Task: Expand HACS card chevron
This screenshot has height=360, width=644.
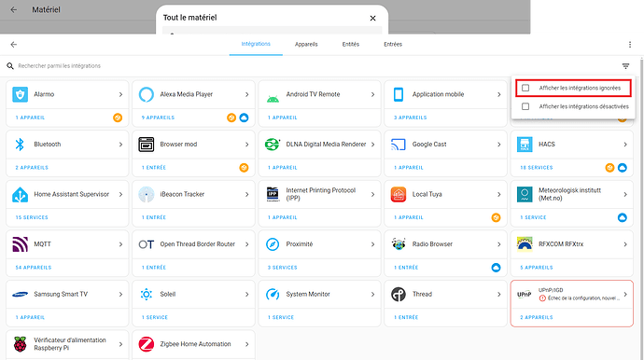Action: click(x=625, y=145)
